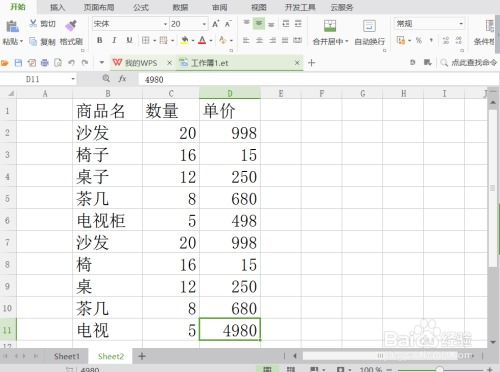
Task: Click the Save icon in quick toolbar
Action: (x=18, y=63)
